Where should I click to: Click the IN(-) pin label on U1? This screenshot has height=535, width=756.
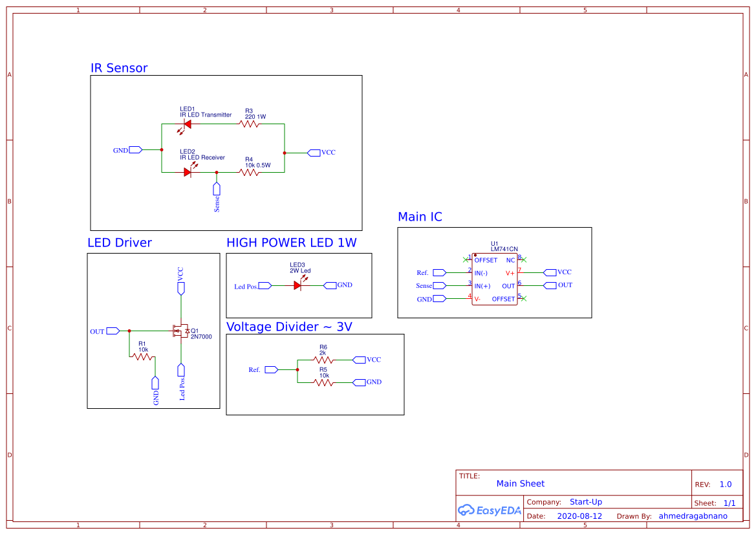click(481, 273)
